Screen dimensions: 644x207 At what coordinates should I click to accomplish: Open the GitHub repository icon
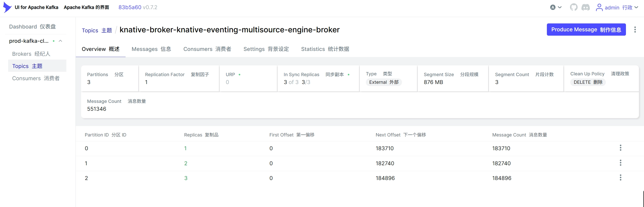point(574,7)
